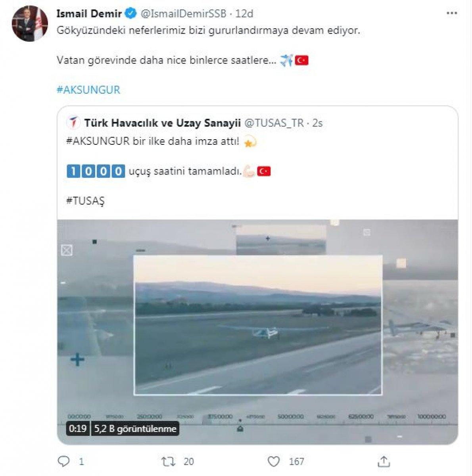The width and height of the screenshot is (472, 476).
Task: Retweet using the retweet arrows icon
Action: 168,461
